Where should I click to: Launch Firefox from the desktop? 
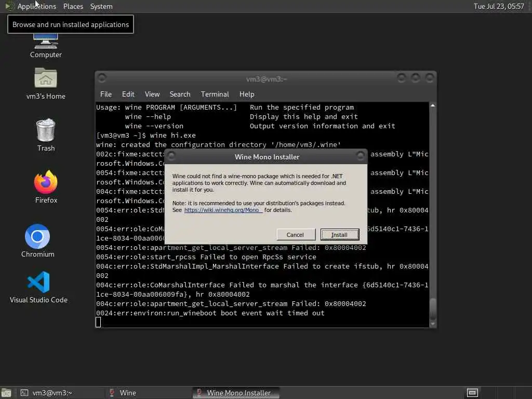46,187
